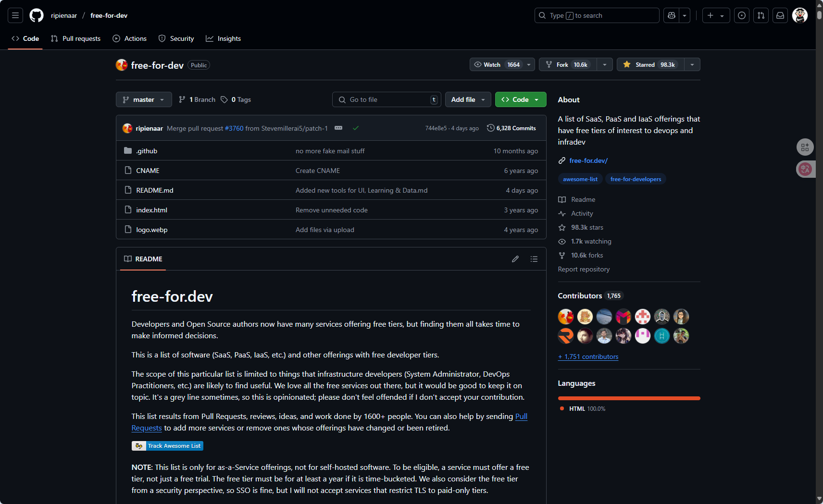Open the Copilot chat icon
This screenshot has width=823, height=504.
672,15
